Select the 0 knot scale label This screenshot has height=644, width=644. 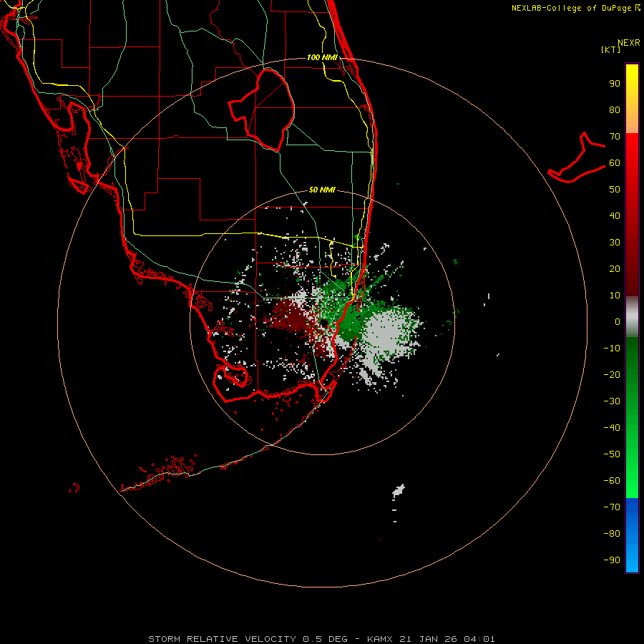[618, 321]
